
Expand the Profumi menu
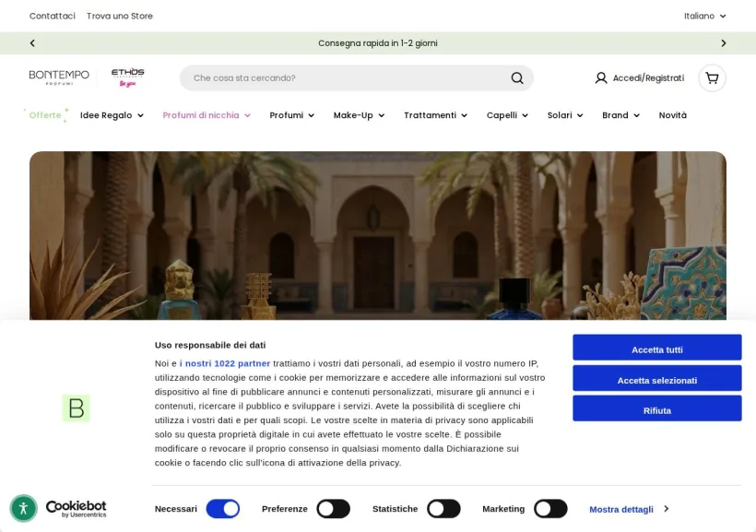coord(291,115)
